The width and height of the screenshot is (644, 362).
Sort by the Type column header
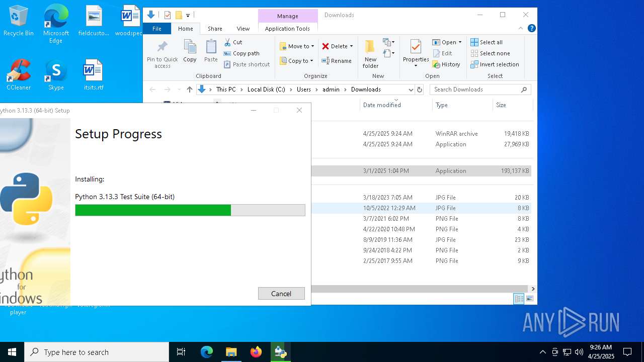click(462, 105)
